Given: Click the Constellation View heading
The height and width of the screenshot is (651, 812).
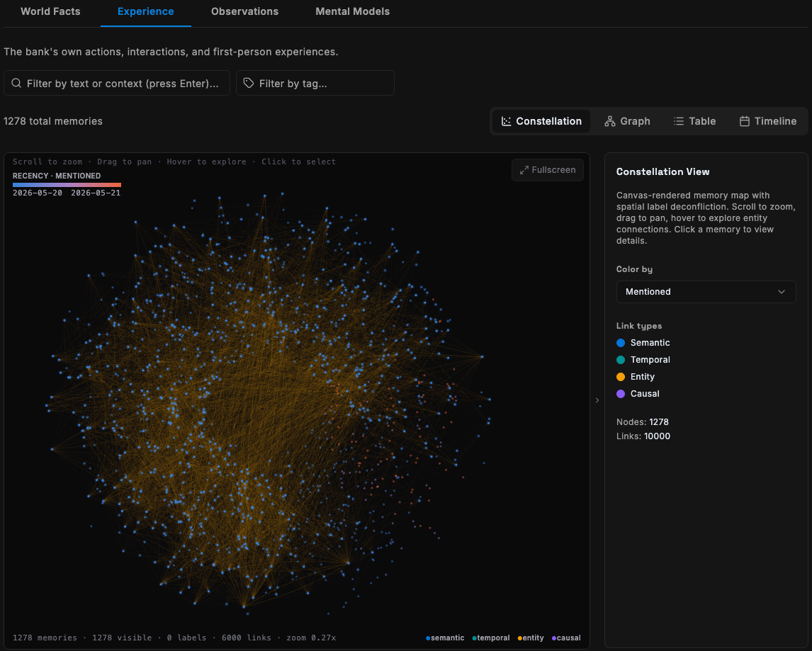Looking at the screenshot, I should click(663, 171).
